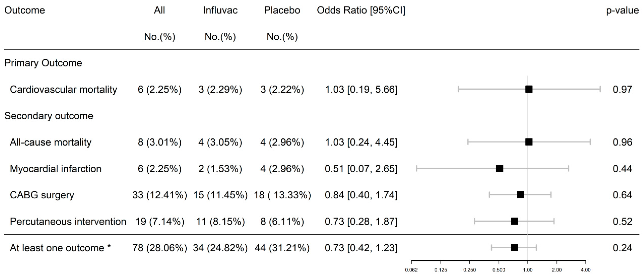The image size is (644, 274).
Task: Select the Percutaneous intervention square marker
Action: click(x=514, y=221)
